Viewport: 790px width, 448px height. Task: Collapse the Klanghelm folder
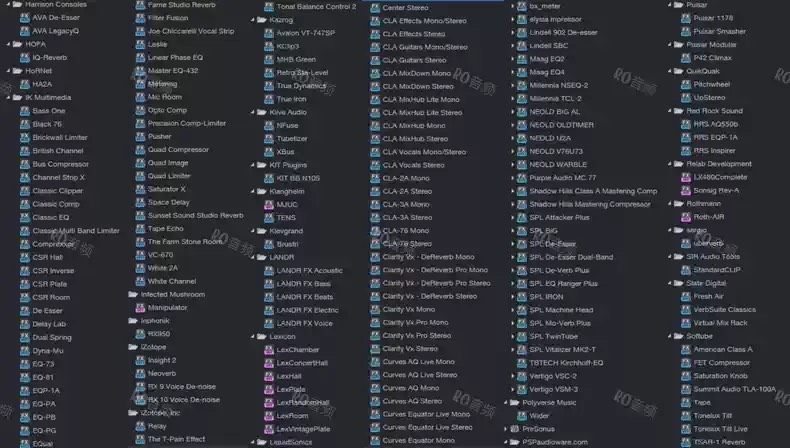coord(253,191)
